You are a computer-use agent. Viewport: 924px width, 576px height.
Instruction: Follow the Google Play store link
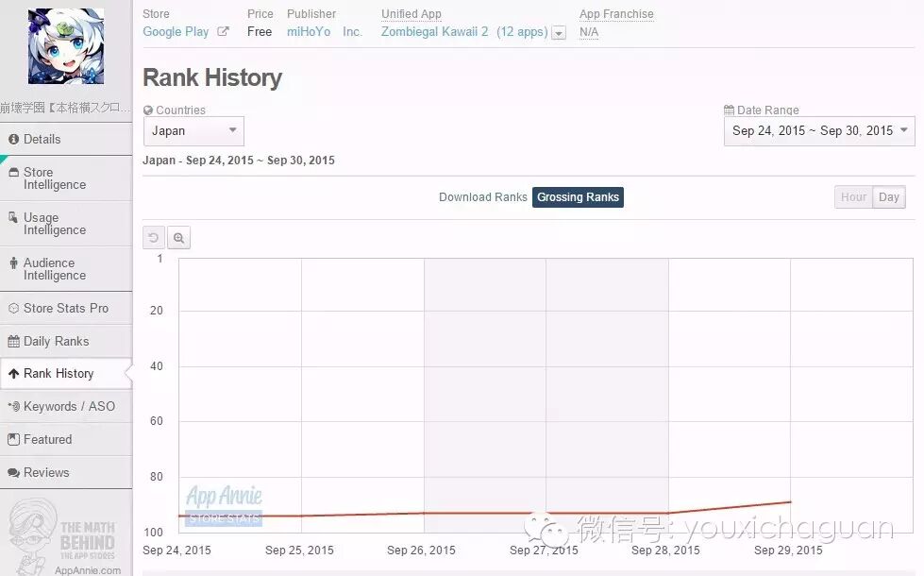(x=176, y=32)
